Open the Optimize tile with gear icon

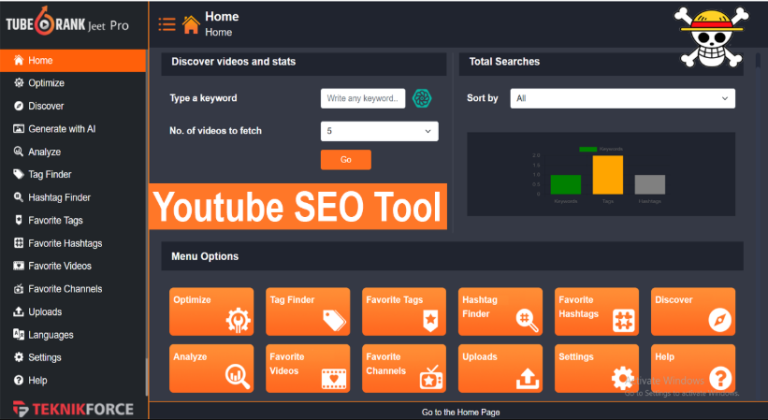(212, 312)
